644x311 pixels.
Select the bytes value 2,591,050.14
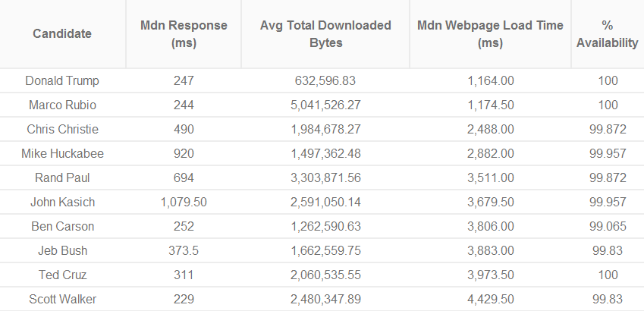coord(325,202)
